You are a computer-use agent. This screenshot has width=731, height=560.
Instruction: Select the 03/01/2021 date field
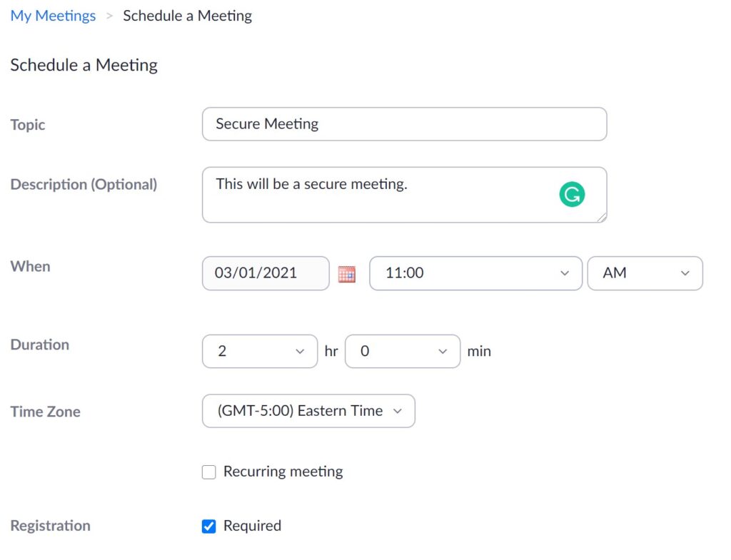(x=266, y=273)
